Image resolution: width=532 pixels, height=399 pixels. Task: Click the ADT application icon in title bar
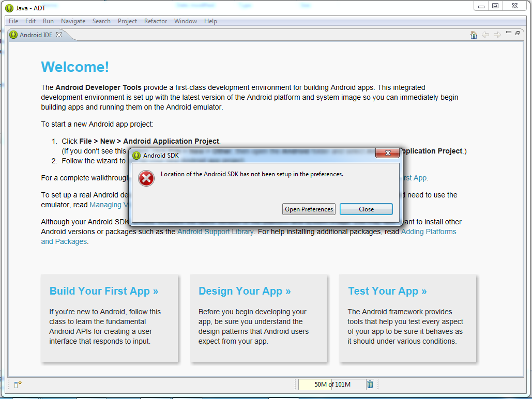[9, 8]
